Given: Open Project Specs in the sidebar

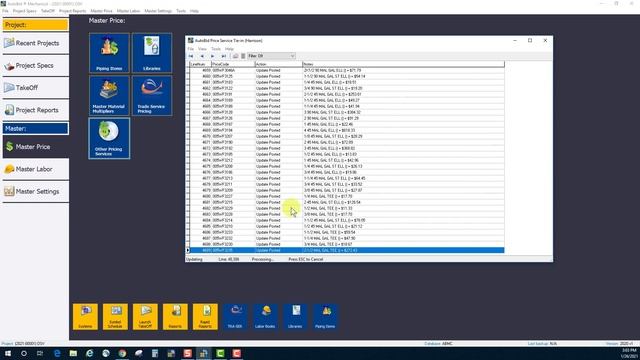Looking at the screenshot, I should coord(35,66).
